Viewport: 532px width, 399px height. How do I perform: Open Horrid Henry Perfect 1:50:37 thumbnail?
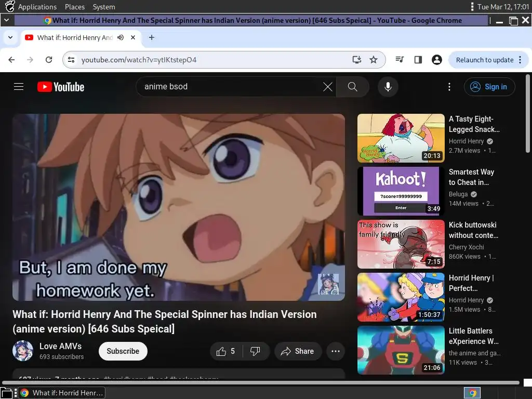[401, 297]
